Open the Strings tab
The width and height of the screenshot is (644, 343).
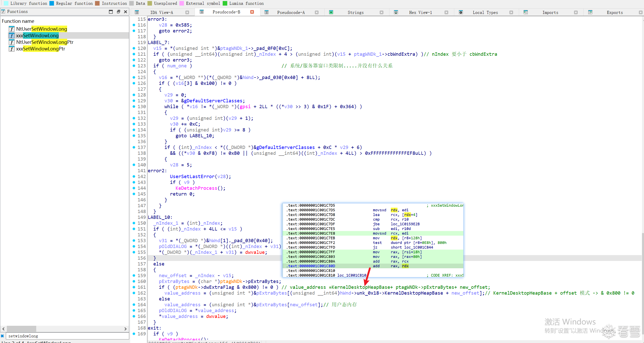(355, 12)
